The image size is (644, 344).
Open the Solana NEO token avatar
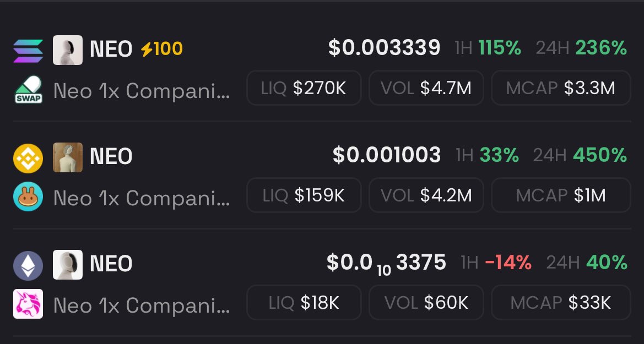[68, 50]
